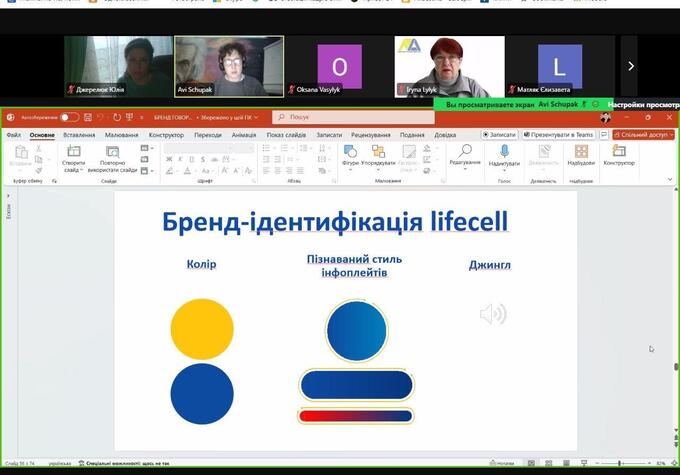Select the yellow circle on the slide
The image size is (680, 475).
(x=202, y=329)
